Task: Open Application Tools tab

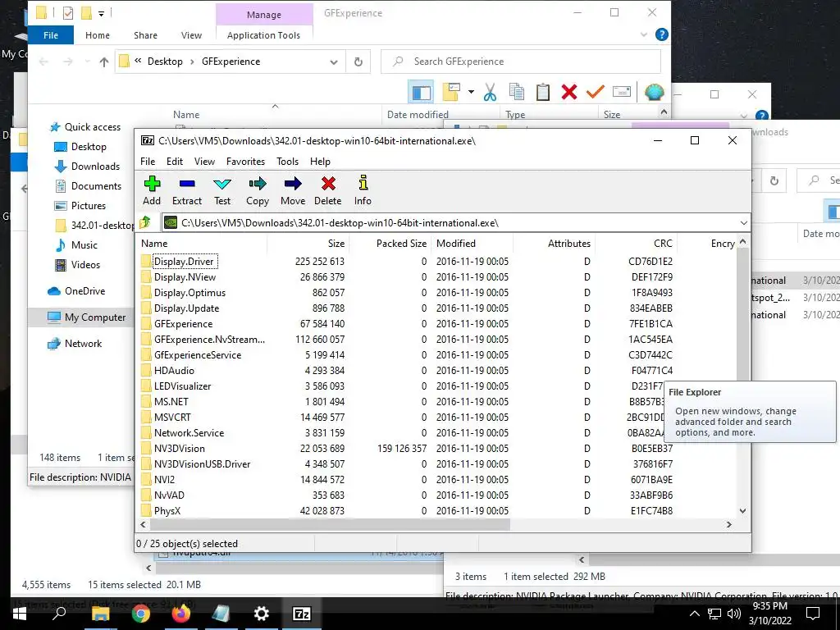Action: (263, 34)
